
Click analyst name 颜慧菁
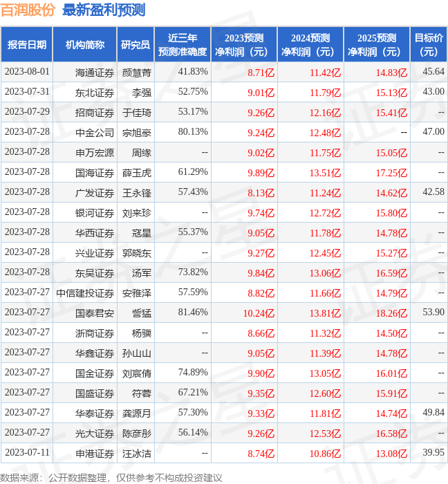tap(137, 73)
